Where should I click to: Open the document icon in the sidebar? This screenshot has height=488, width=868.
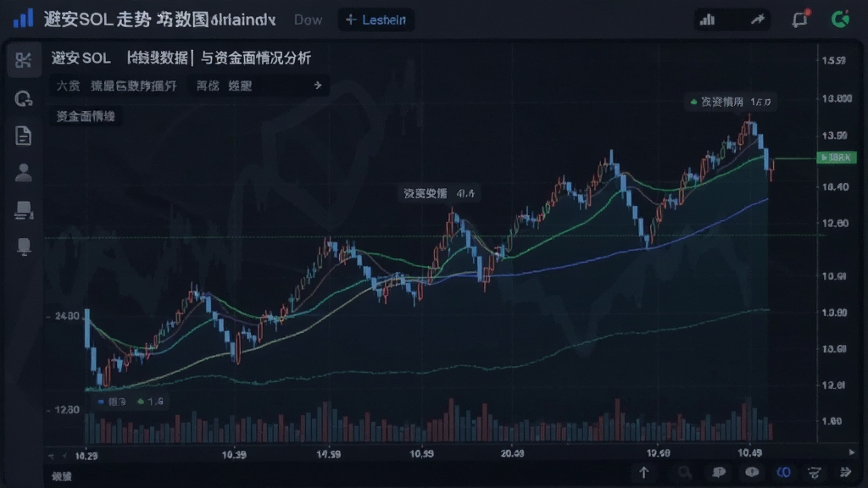pyautogui.click(x=23, y=136)
